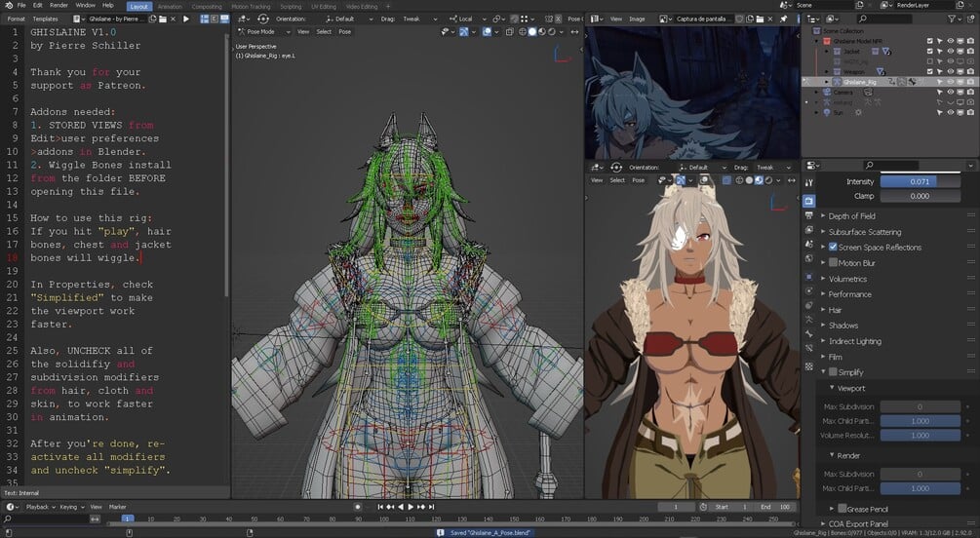Jump to the timeline end frame

point(433,507)
